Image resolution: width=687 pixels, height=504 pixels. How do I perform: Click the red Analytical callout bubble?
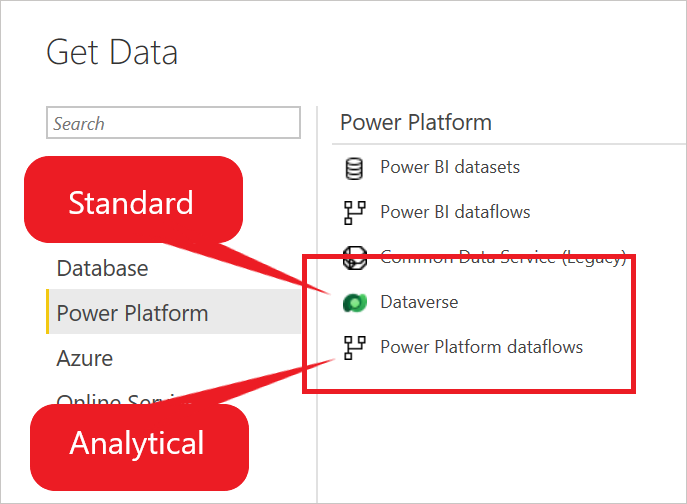tap(139, 447)
